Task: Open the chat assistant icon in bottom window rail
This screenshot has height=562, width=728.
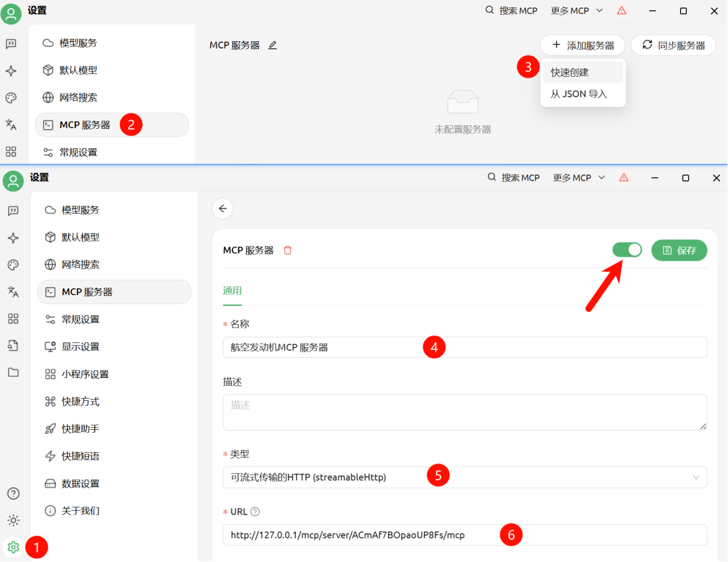Action: [x=13, y=211]
